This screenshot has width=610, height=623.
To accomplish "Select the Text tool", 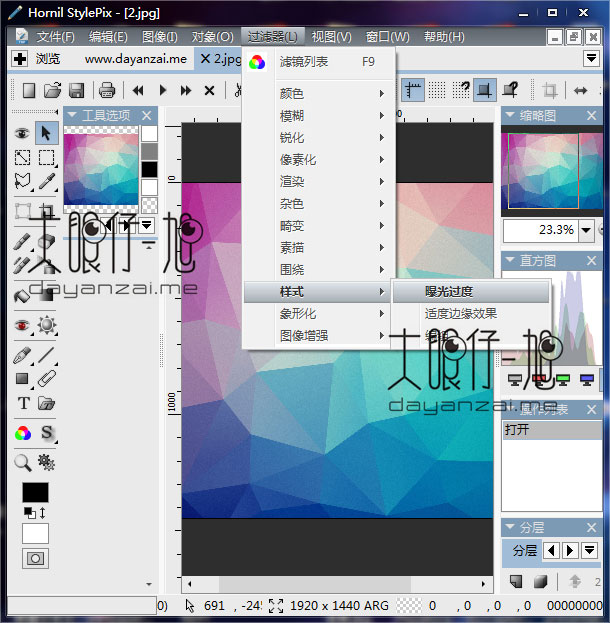I will click(23, 403).
